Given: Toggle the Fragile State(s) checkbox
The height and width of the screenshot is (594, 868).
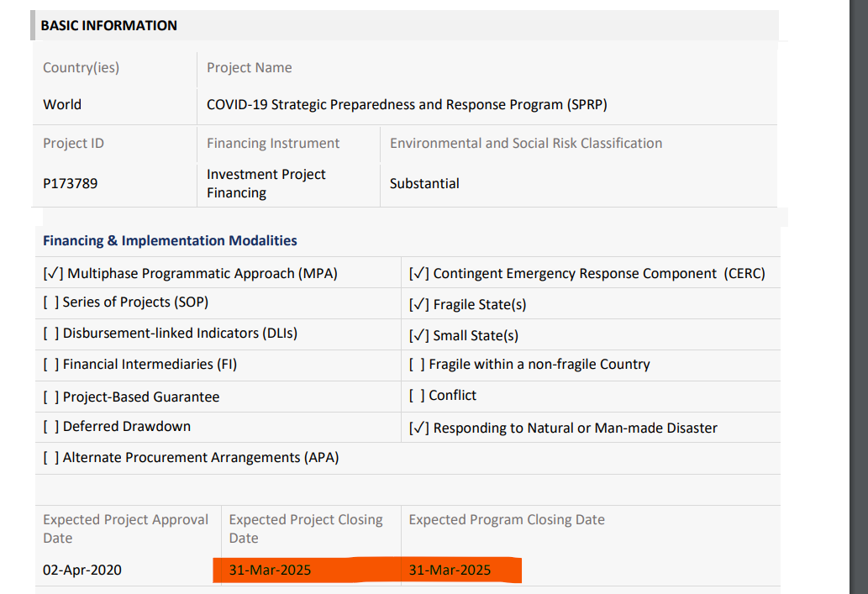Looking at the screenshot, I should tap(419, 304).
